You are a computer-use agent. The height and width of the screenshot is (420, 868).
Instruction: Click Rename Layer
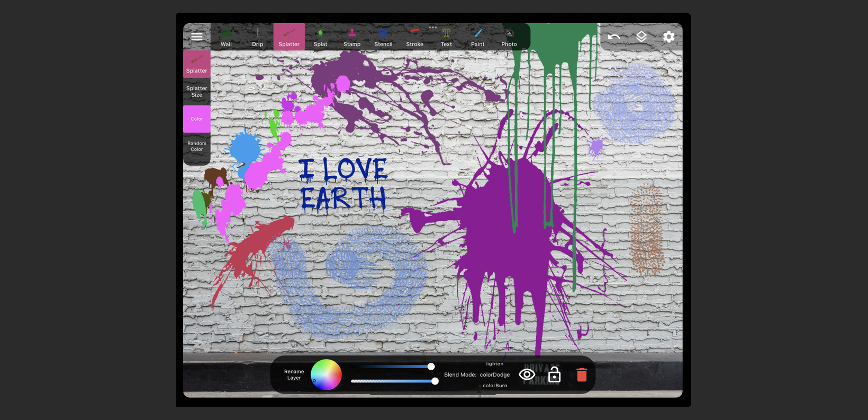pos(294,374)
